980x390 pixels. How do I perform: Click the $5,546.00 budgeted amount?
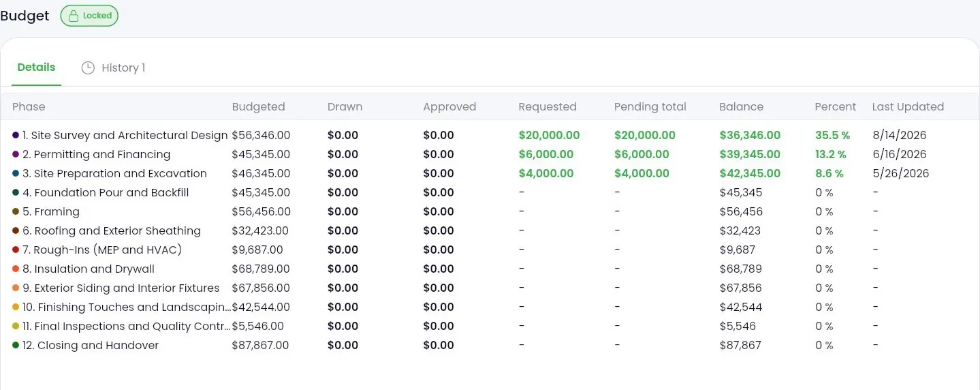(258, 326)
